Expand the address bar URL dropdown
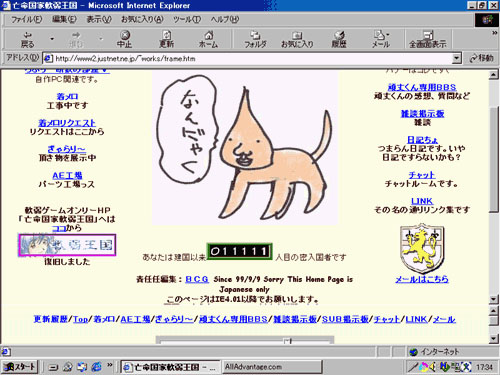This screenshot has height=375, width=500. [x=456, y=58]
